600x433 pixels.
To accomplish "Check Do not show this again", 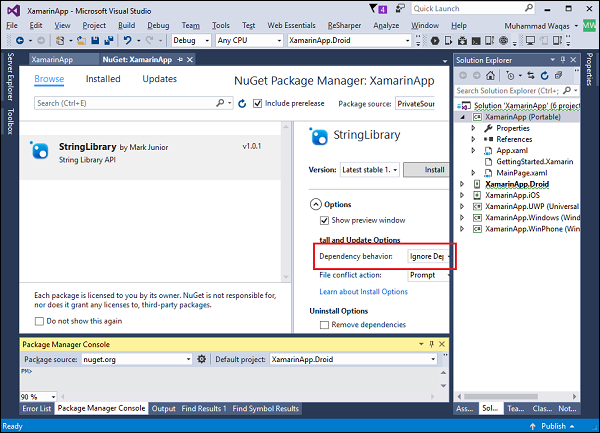I will pyautogui.click(x=39, y=321).
